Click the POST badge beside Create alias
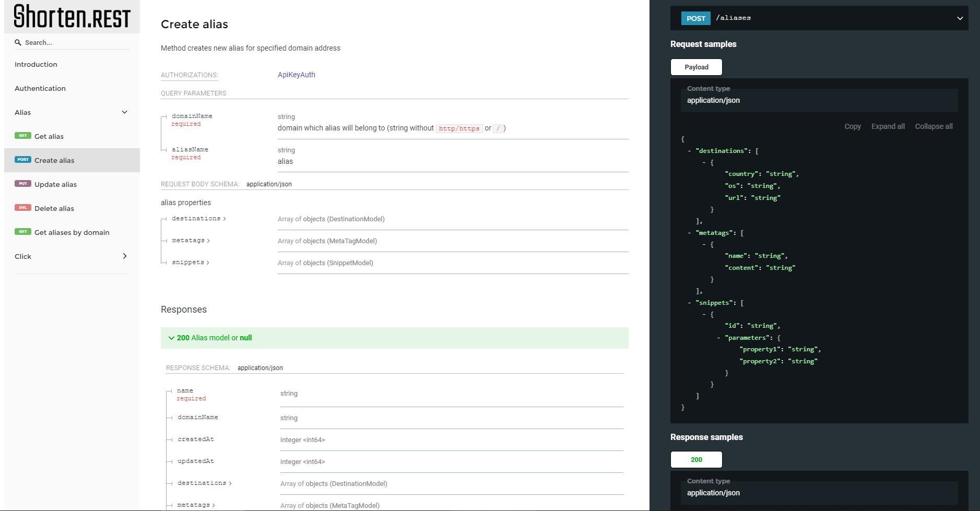Image resolution: width=980 pixels, height=511 pixels. pos(23,160)
